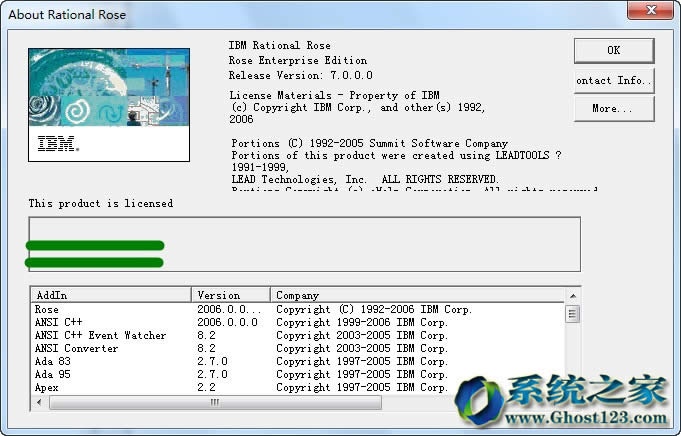Click the OK button

613,50
